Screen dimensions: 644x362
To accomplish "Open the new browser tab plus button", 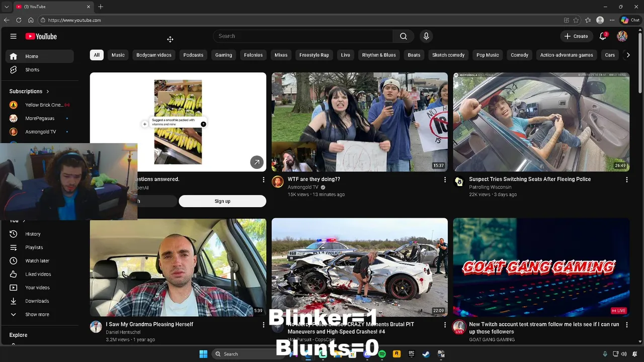I will [x=101, y=7].
